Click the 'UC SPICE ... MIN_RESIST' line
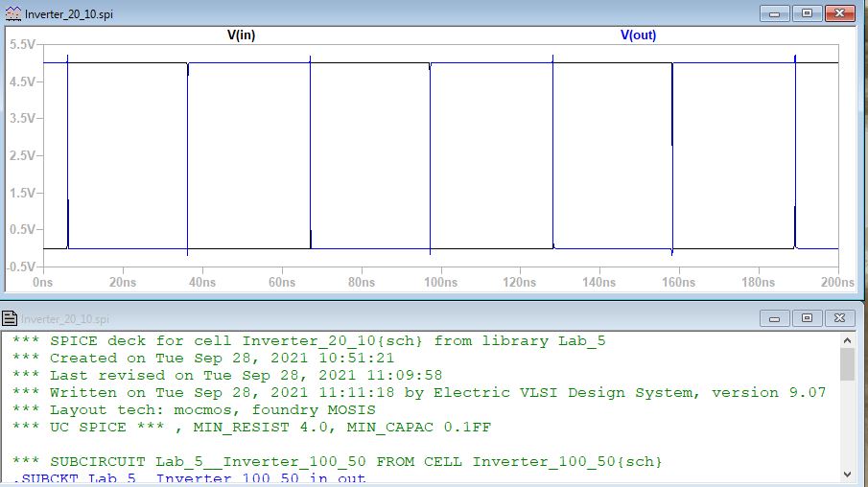The width and height of the screenshot is (868, 487). pyautogui.click(x=251, y=427)
